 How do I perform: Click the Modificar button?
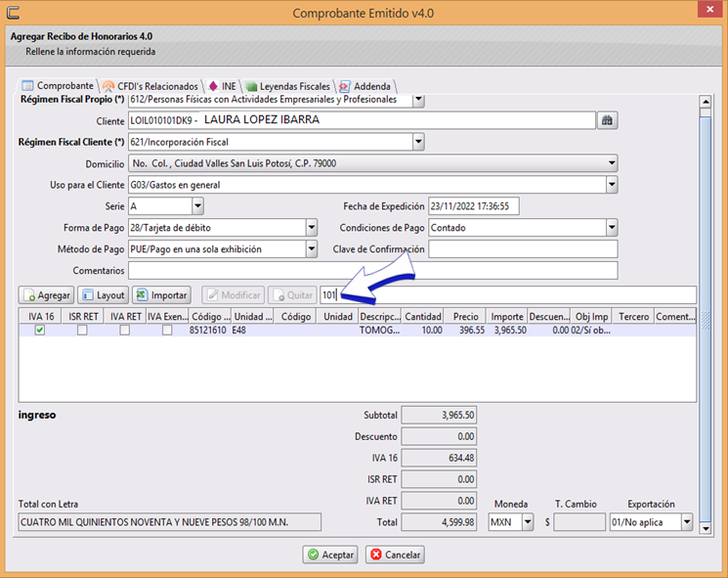pos(234,295)
